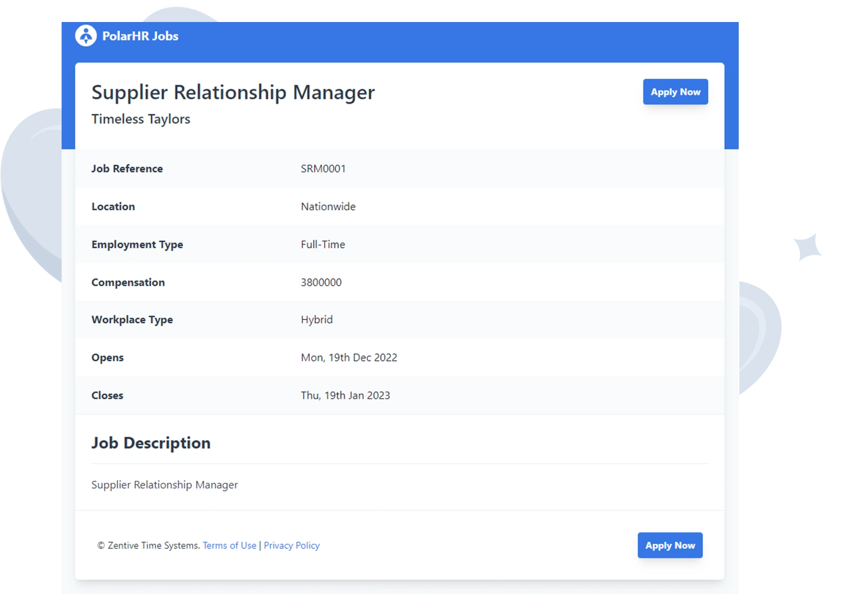Viewport: 845px width, 616px height.
Task: Click the opening date Mon, 19th Dec 2022
Action: 349,357
